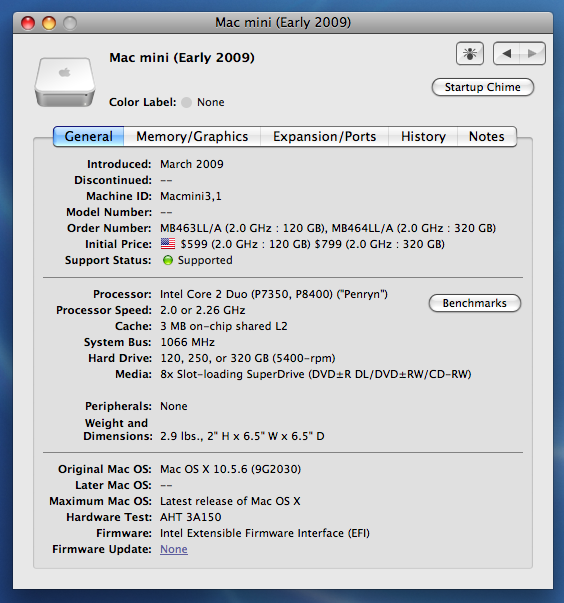Switch to the Memory/Graphics tab
Screen dimensions: 564x603
[192, 137]
